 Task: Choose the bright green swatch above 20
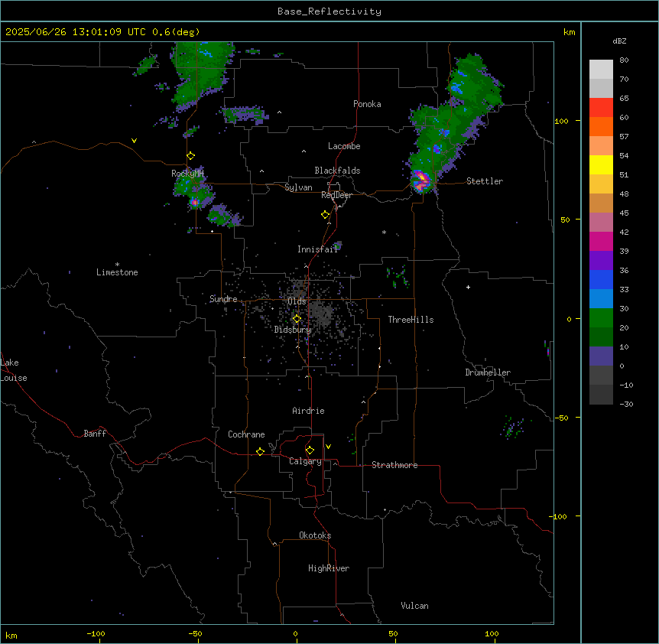pos(601,318)
